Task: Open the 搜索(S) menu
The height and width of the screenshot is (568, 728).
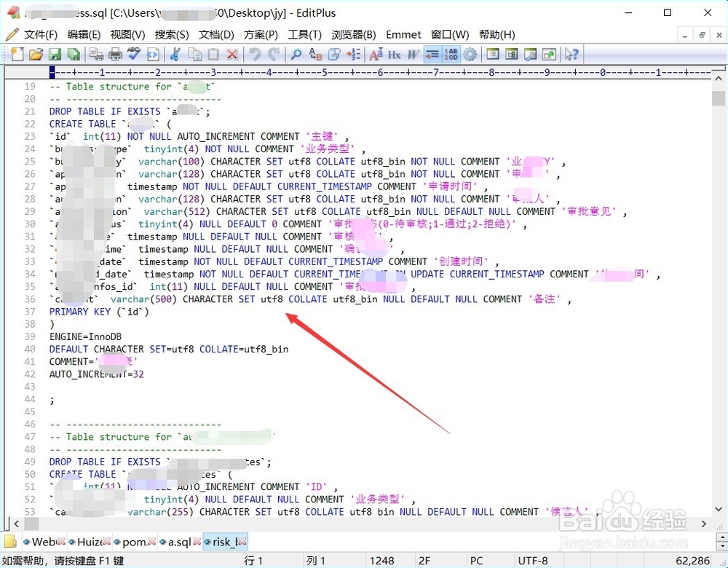Action: click(172, 35)
